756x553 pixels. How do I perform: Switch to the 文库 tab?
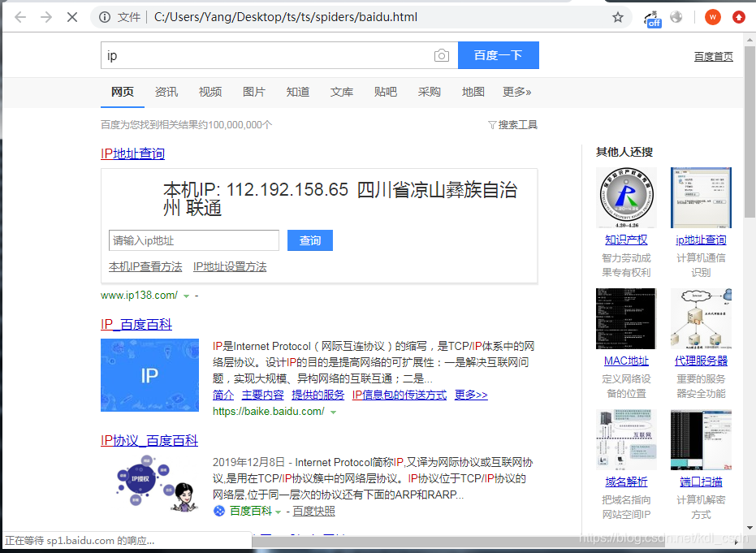click(x=342, y=92)
